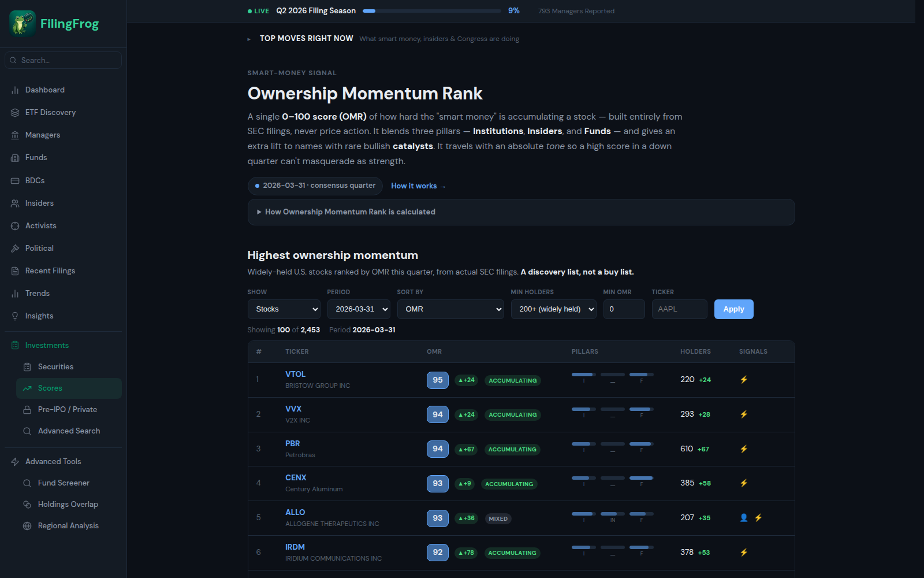Open the Show Stocks dropdown

pos(284,309)
